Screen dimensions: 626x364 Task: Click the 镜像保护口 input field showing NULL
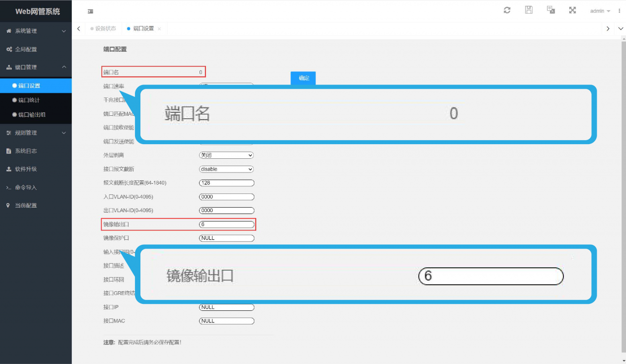[227, 238]
